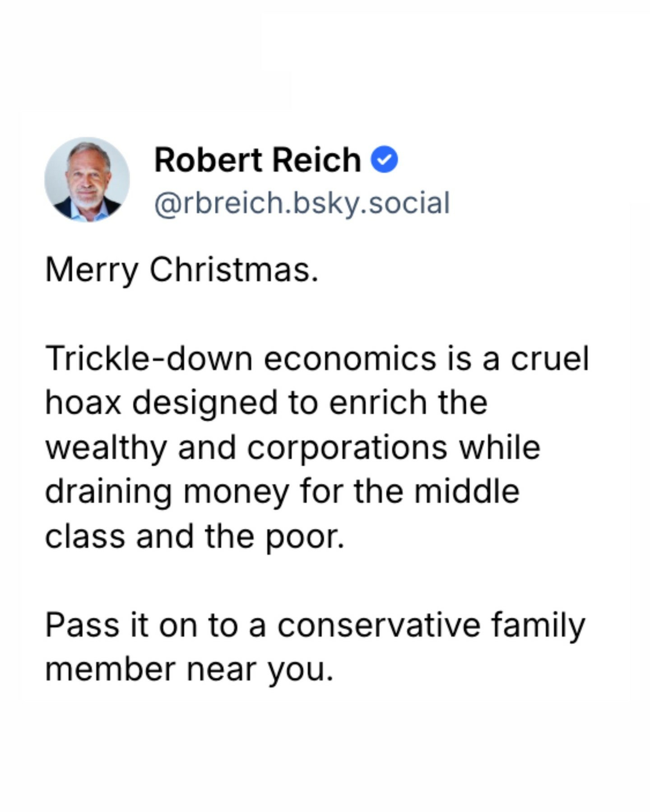This screenshot has width=650, height=812.
Task: Select the word "conservative" in the post
Action: click(x=379, y=625)
